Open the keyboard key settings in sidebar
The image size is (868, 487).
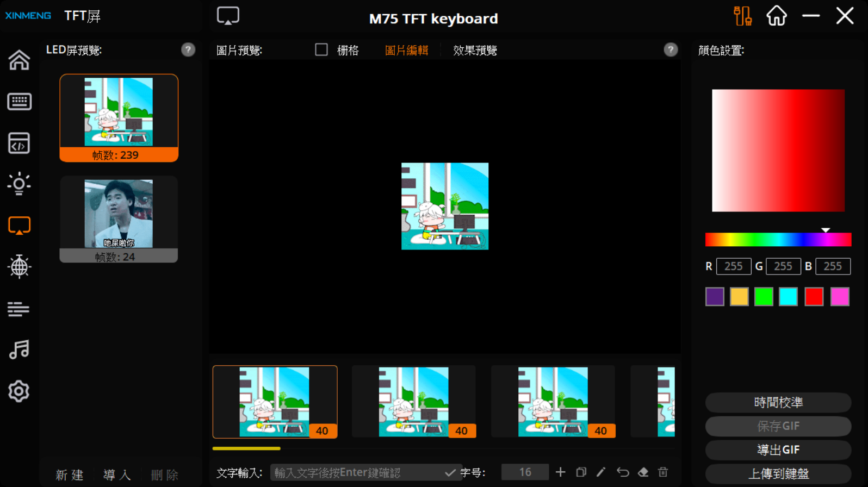[x=19, y=102]
